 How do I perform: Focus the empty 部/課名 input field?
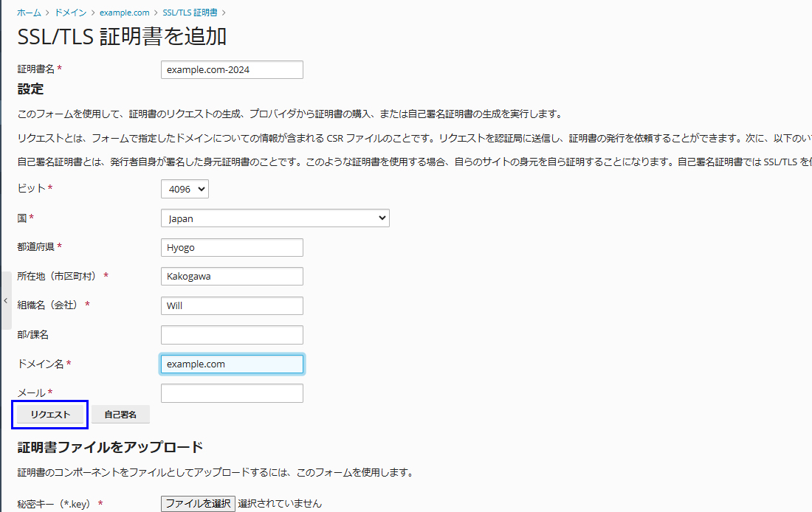[232, 335]
